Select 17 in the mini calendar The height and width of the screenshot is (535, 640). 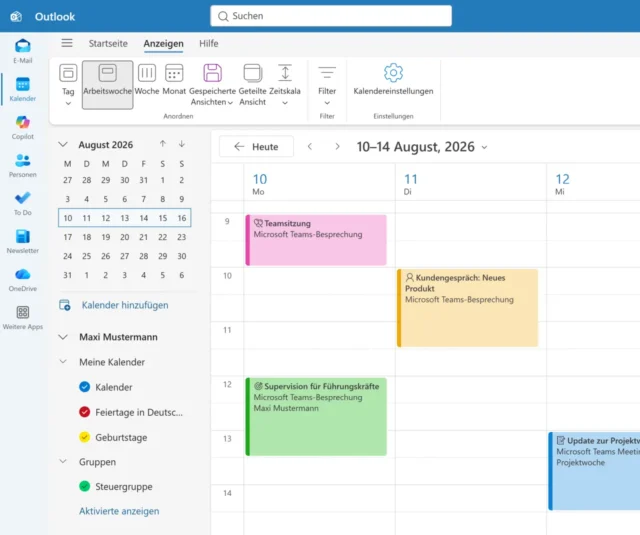click(x=68, y=237)
